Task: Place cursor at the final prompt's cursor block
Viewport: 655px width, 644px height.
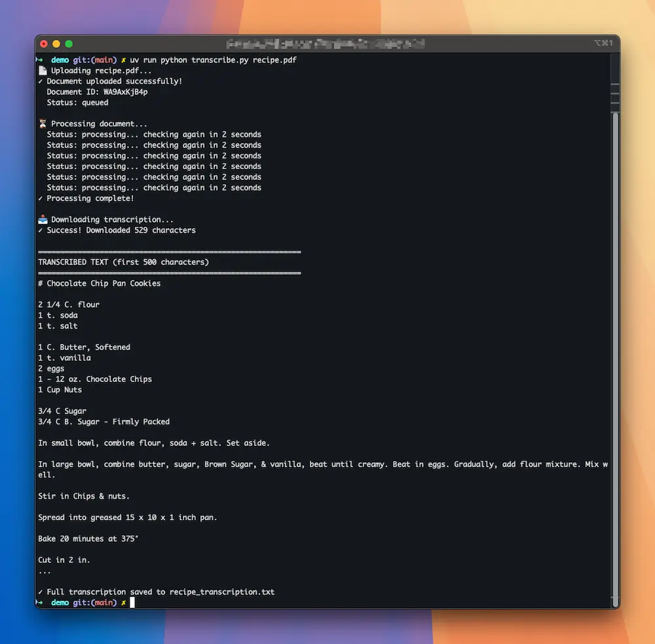Action: [132, 603]
